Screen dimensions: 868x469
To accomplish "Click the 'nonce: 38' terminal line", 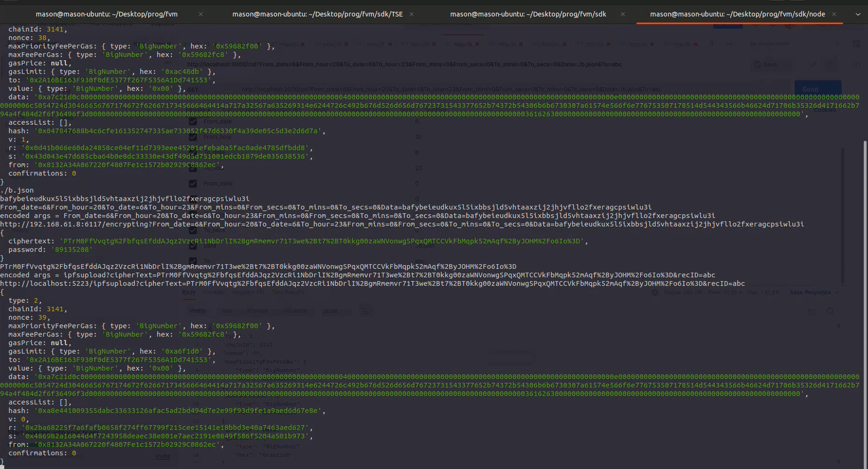I will click(x=29, y=38).
